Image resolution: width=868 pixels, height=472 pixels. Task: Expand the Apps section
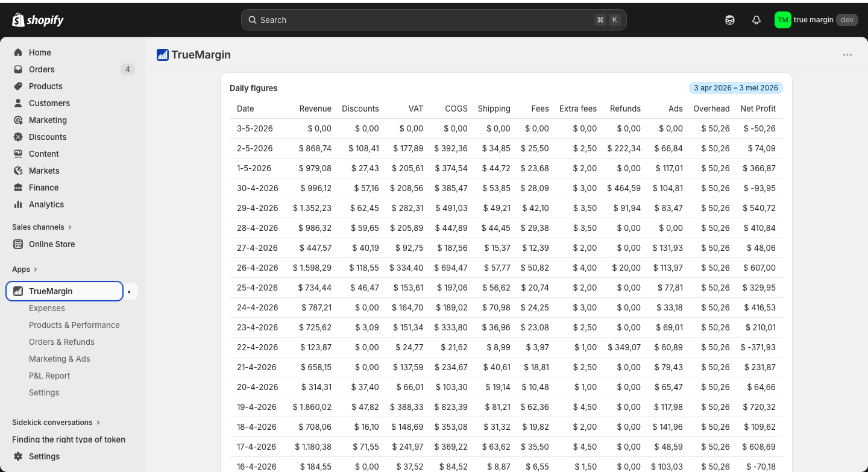tap(25, 269)
